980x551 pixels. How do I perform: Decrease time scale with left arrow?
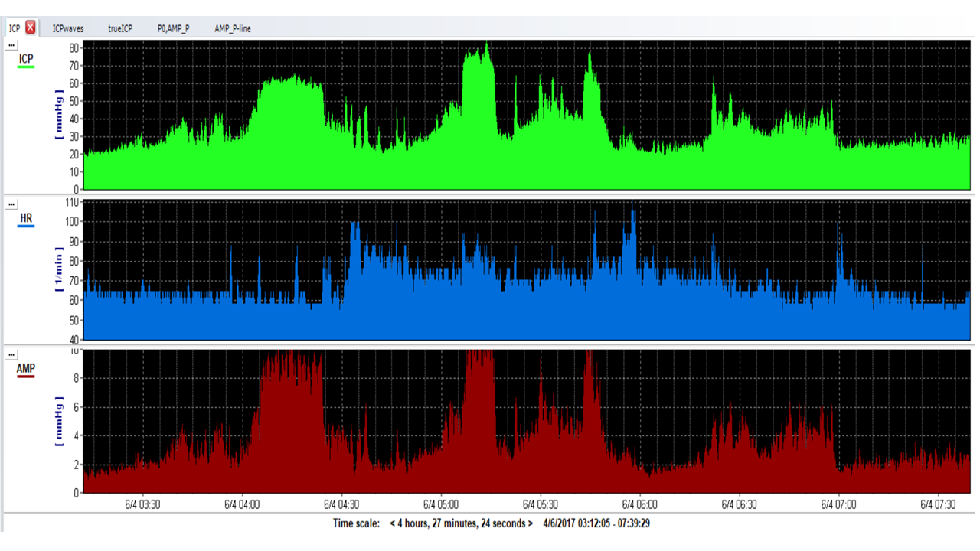[x=393, y=524]
